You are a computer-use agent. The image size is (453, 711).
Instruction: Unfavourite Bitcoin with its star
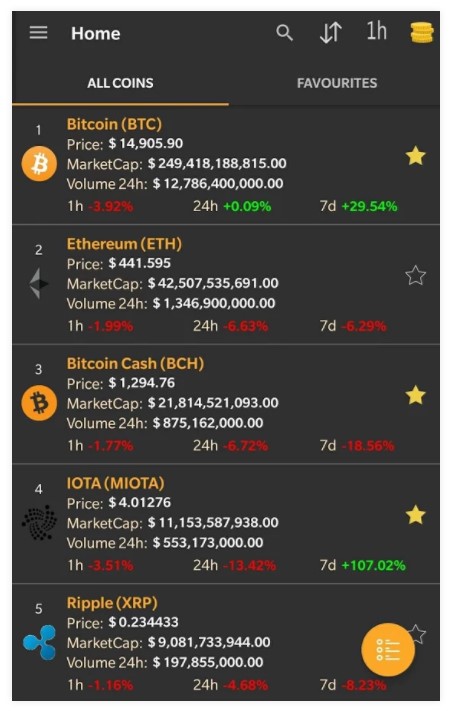415,156
